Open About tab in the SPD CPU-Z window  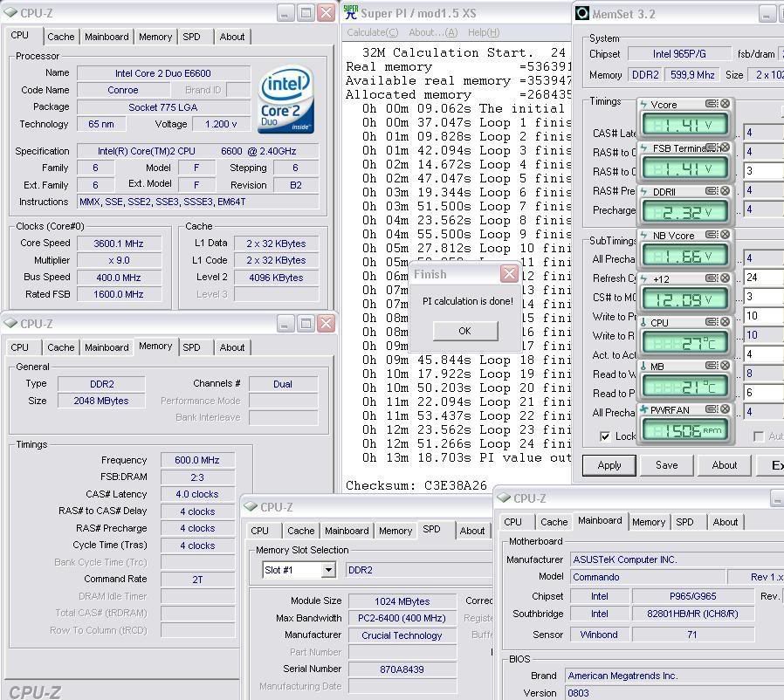click(472, 531)
